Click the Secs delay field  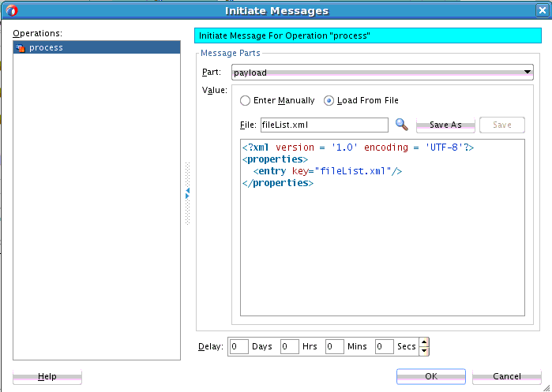384,346
